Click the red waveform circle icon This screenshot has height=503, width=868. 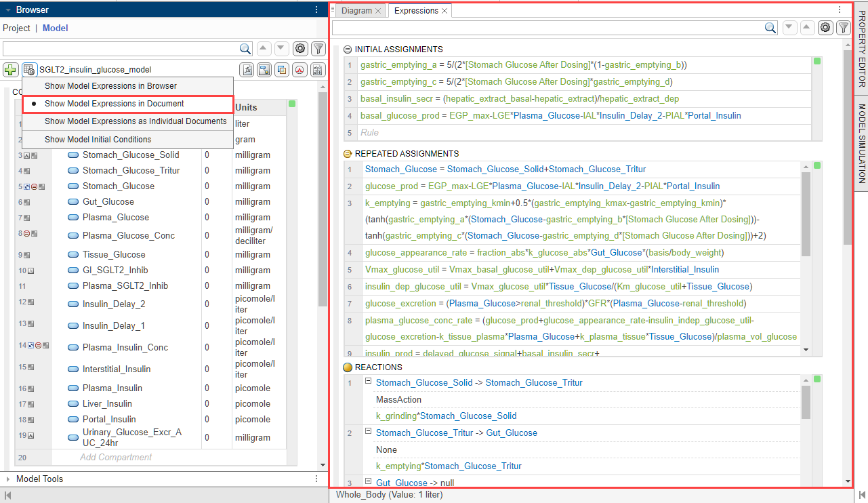pyautogui.click(x=299, y=69)
